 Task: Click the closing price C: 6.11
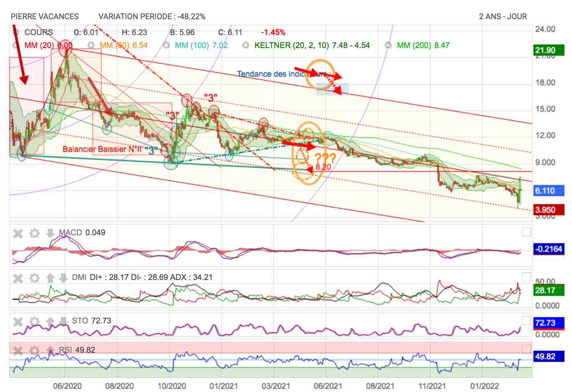[x=230, y=32]
